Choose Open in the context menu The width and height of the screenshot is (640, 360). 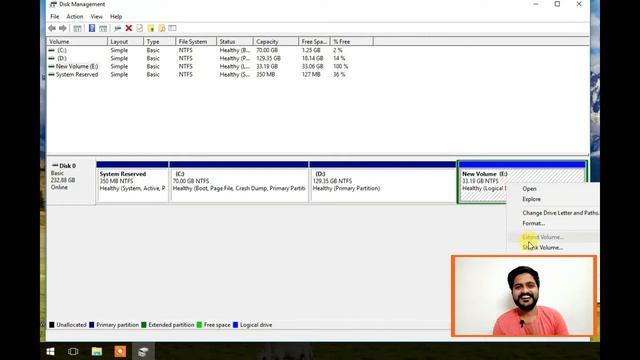click(529, 189)
